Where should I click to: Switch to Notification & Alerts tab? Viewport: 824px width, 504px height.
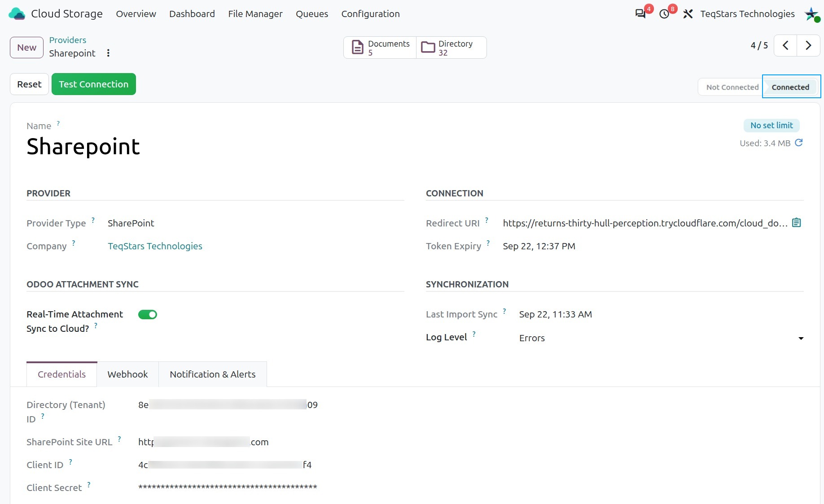(x=213, y=374)
